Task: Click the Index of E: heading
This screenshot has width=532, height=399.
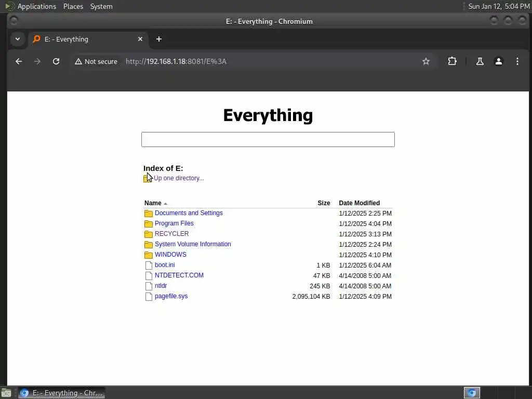Action: click(163, 168)
